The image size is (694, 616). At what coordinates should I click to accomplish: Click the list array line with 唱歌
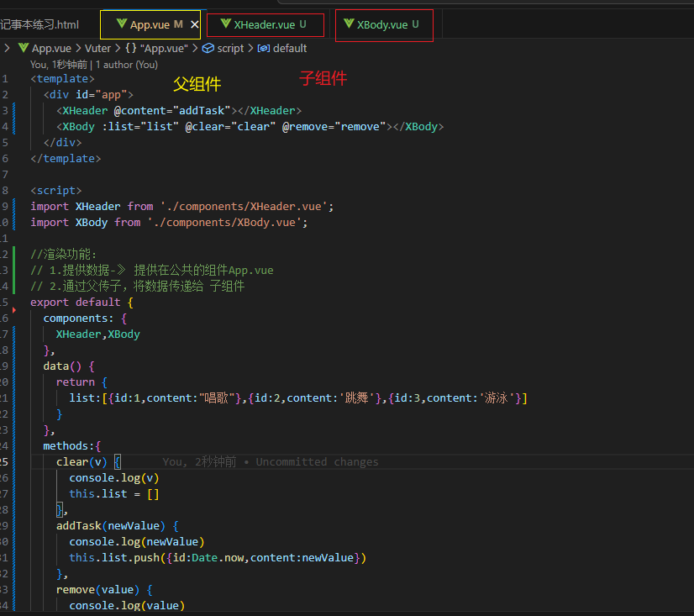(x=298, y=398)
